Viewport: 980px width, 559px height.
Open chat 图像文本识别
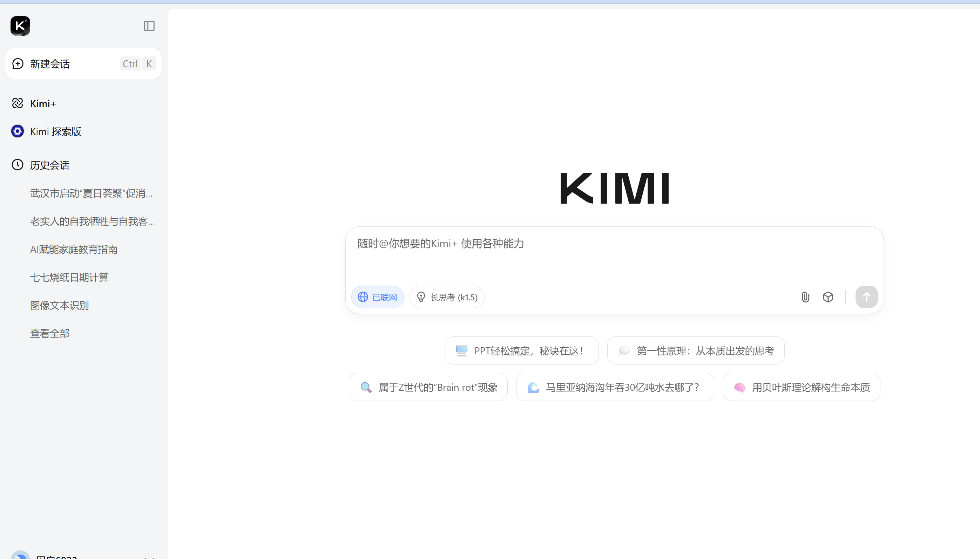click(x=60, y=306)
